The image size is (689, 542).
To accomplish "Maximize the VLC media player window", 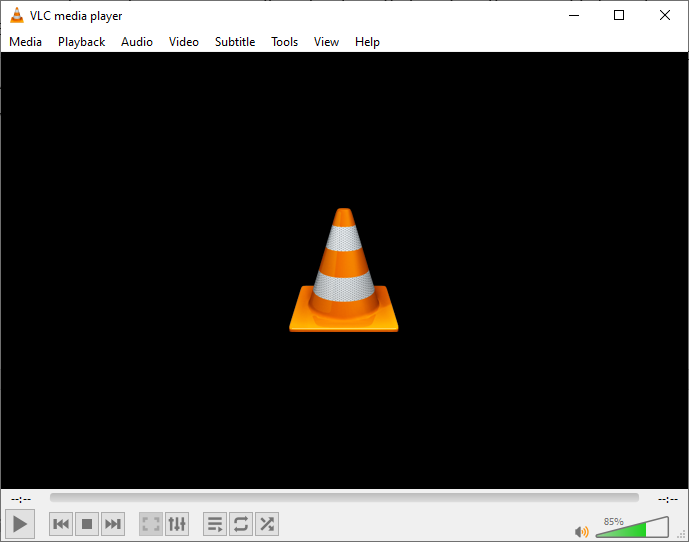I will coord(619,15).
